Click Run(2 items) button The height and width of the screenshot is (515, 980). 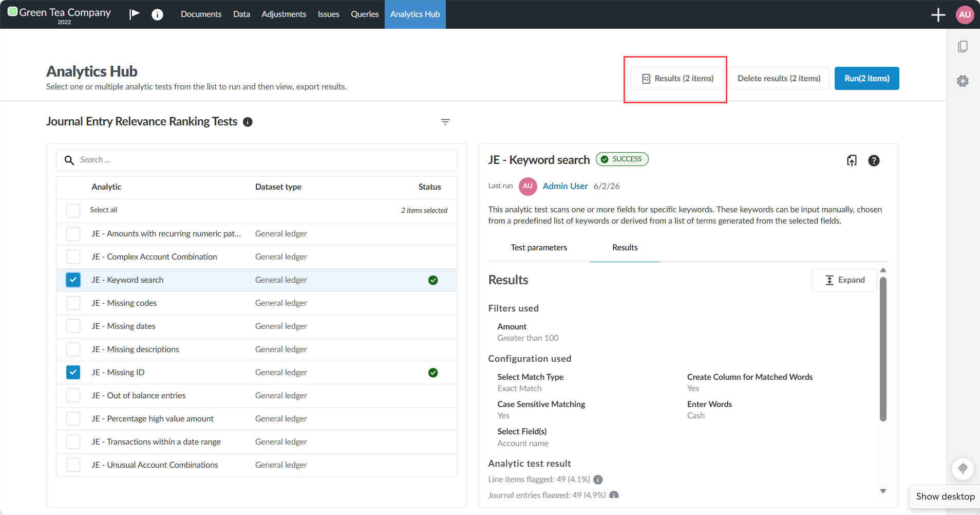pos(866,79)
